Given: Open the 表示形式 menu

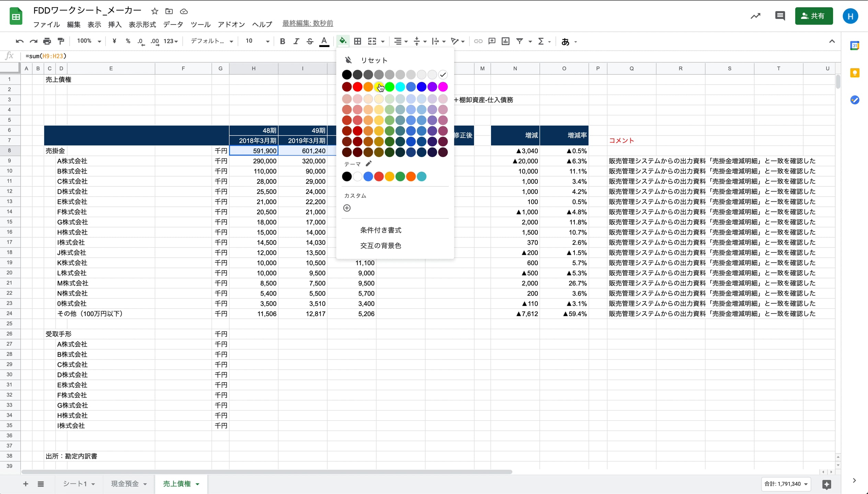Looking at the screenshot, I should point(142,24).
